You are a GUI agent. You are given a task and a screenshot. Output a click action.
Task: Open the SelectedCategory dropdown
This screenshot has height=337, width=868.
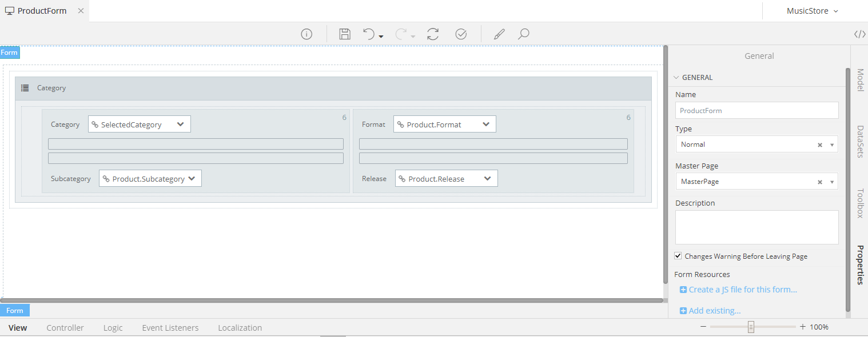(x=180, y=125)
